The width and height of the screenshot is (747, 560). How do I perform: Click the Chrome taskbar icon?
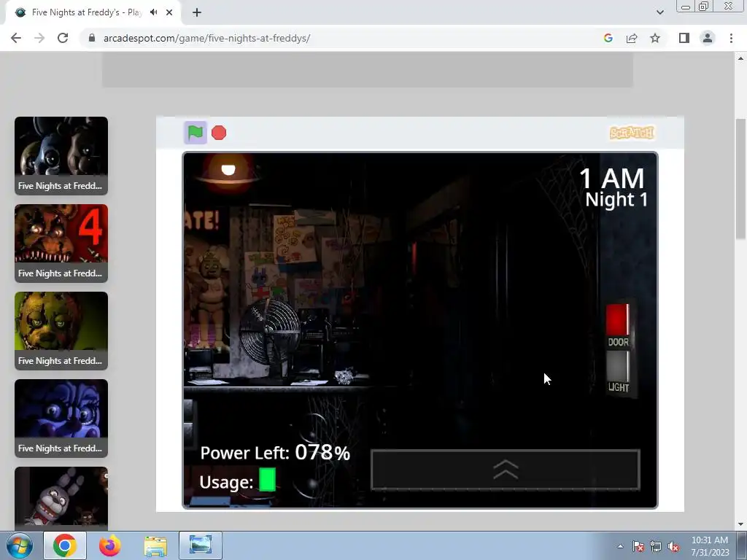coord(65,545)
